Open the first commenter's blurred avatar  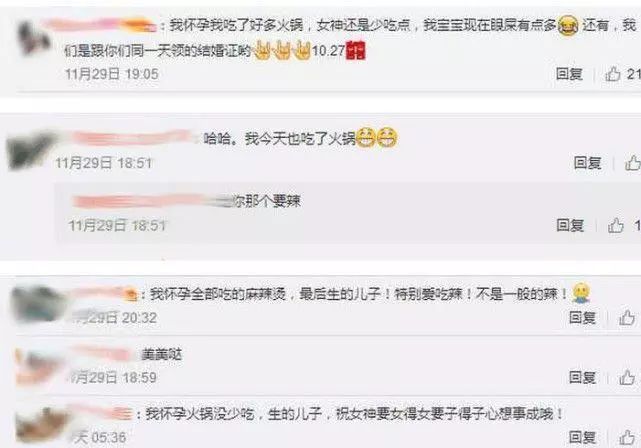pyautogui.click(x=34, y=38)
